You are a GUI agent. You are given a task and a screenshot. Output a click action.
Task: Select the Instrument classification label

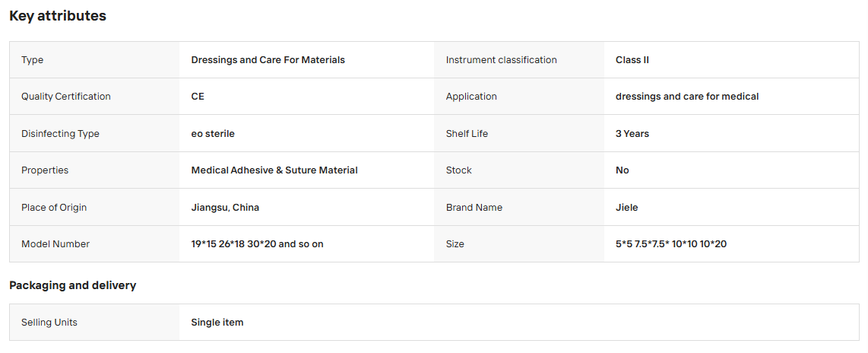click(x=502, y=60)
